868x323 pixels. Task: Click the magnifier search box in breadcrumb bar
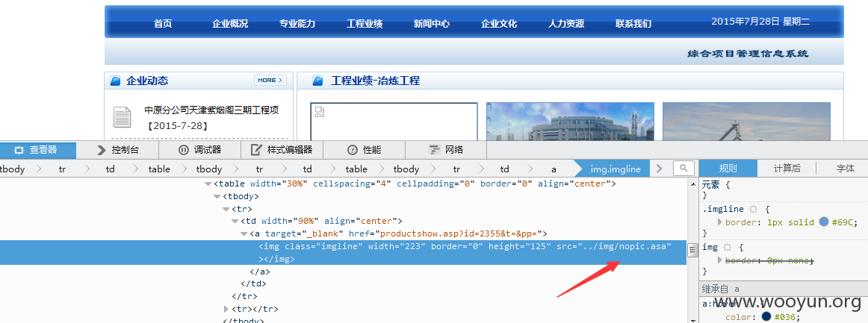(x=684, y=168)
